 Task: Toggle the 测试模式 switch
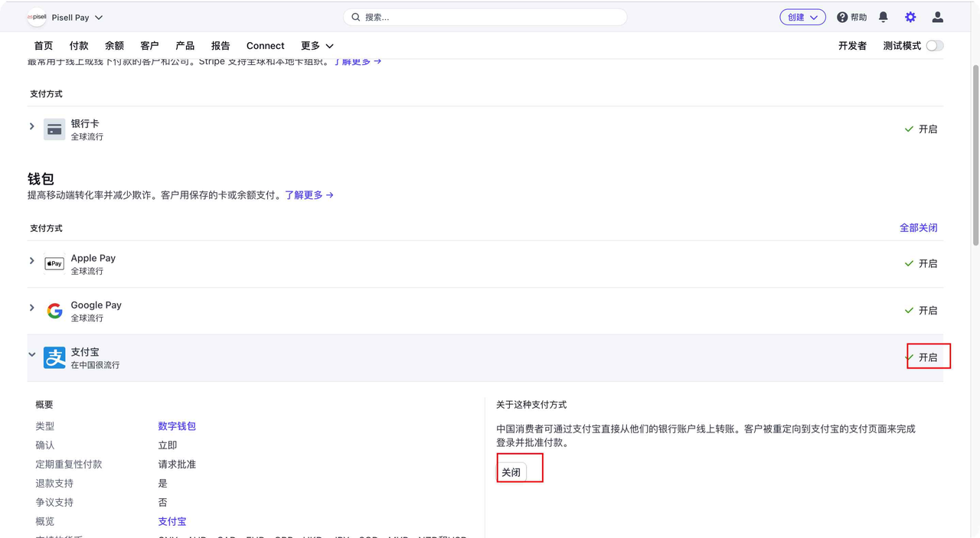[x=934, y=46]
